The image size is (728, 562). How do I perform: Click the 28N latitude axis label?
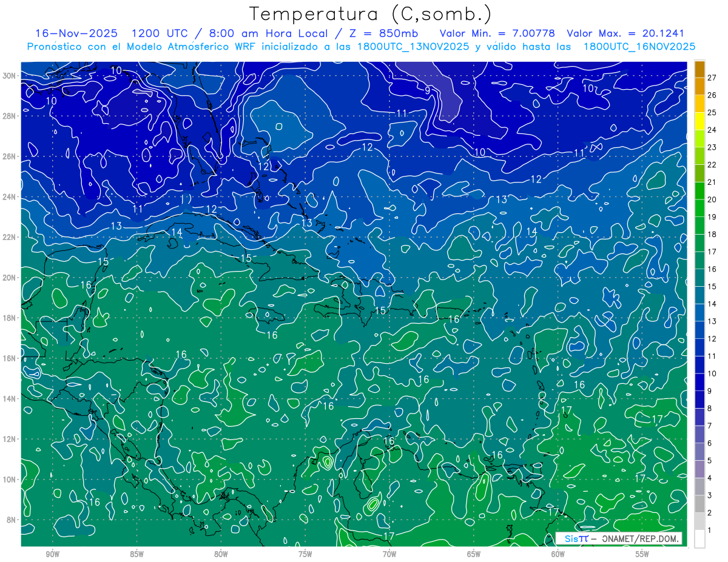[10, 116]
